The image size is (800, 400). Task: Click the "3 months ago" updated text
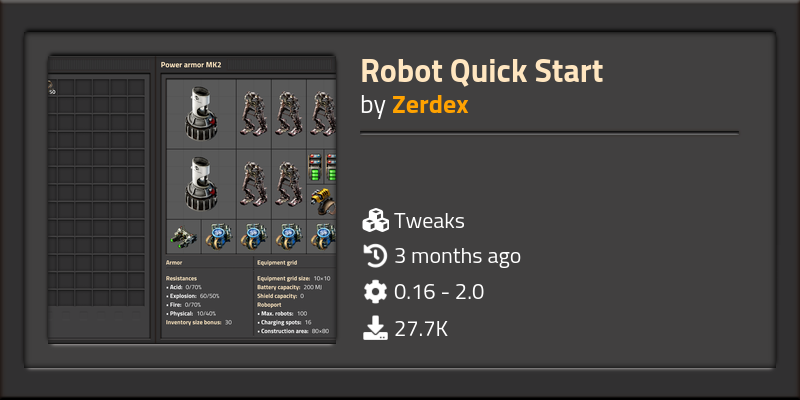click(x=457, y=256)
